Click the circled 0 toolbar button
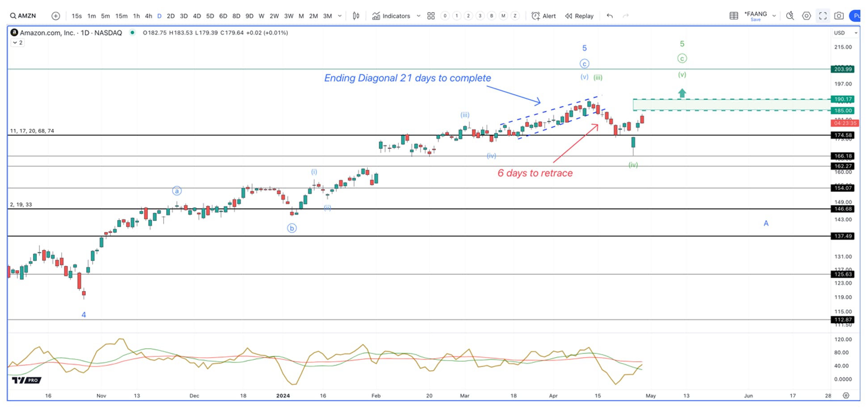 pyautogui.click(x=445, y=16)
